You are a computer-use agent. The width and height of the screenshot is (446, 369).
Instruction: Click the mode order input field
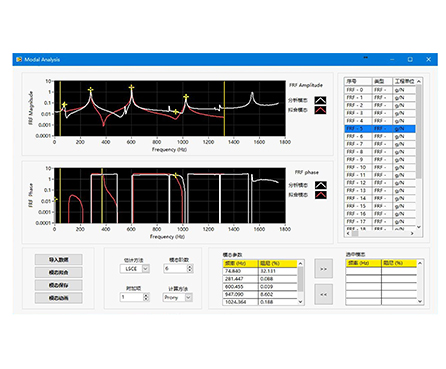click(176, 268)
